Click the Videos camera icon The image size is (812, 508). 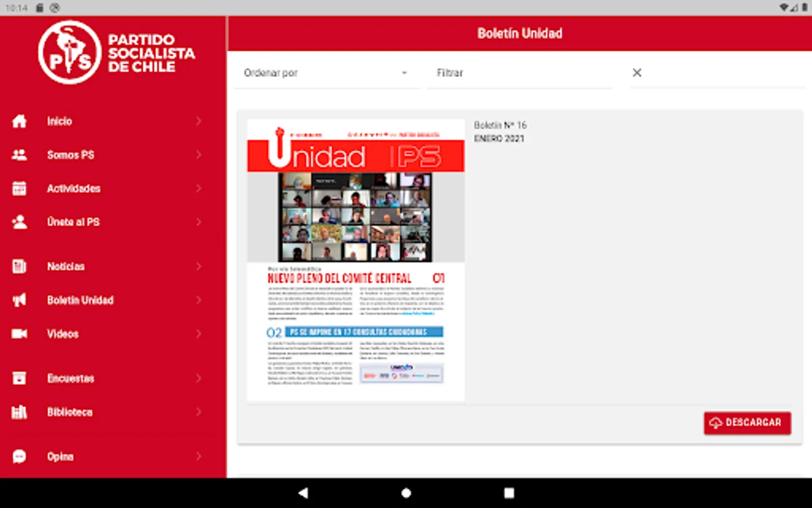click(19, 334)
